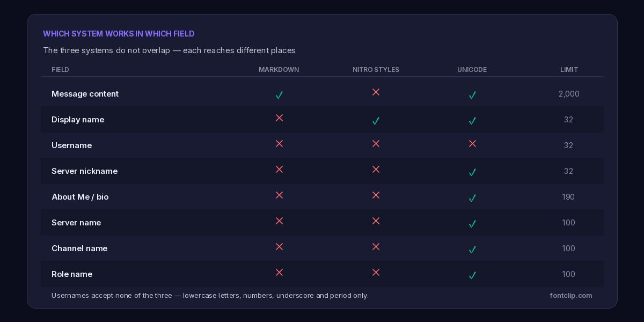Click the Unicode checkmark for Role name
The height and width of the screenshot is (322, 644).
click(x=472, y=275)
